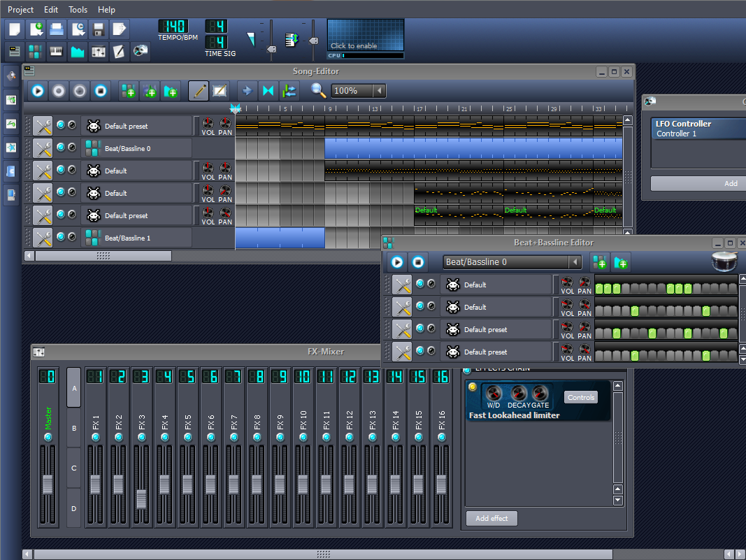This screenshot has width=746, height=560.
Task: Open the Project Notes icon
Action: click(119, 51)
